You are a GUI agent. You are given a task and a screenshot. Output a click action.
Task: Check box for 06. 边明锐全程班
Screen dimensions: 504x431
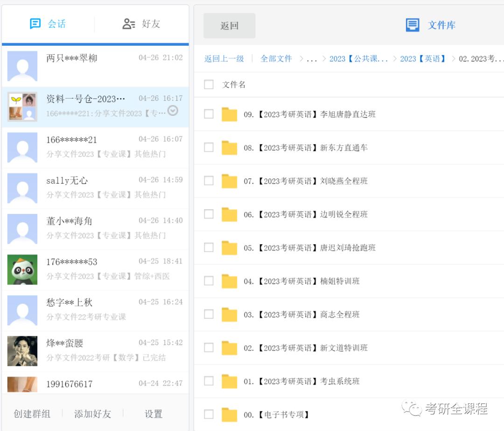(209, 214)
